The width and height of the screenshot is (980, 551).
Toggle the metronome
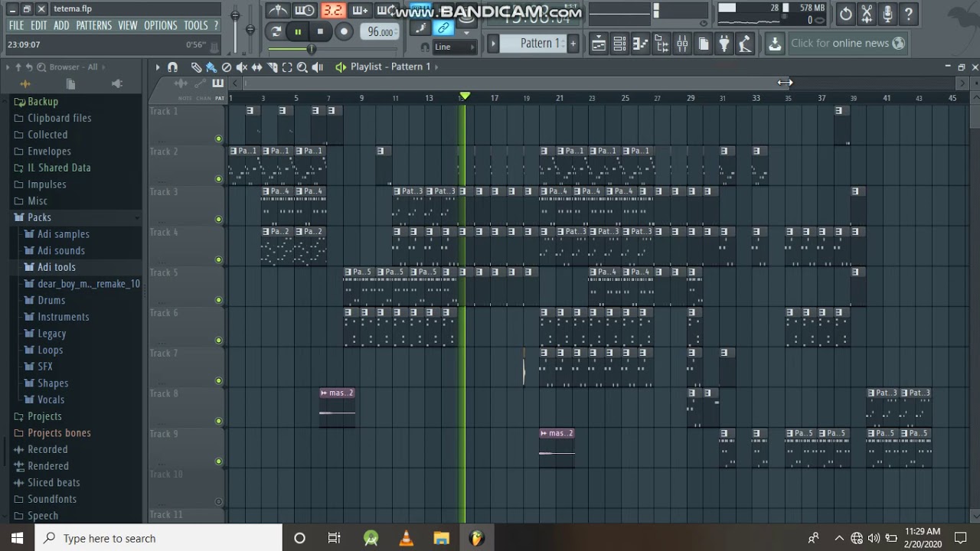278,10
